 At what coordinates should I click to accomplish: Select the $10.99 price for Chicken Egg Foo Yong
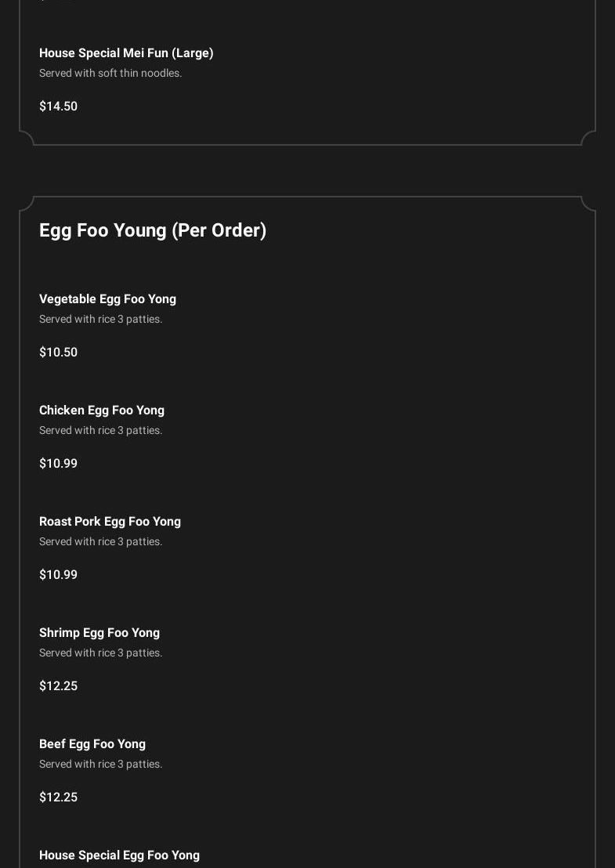tap(58, 464)
